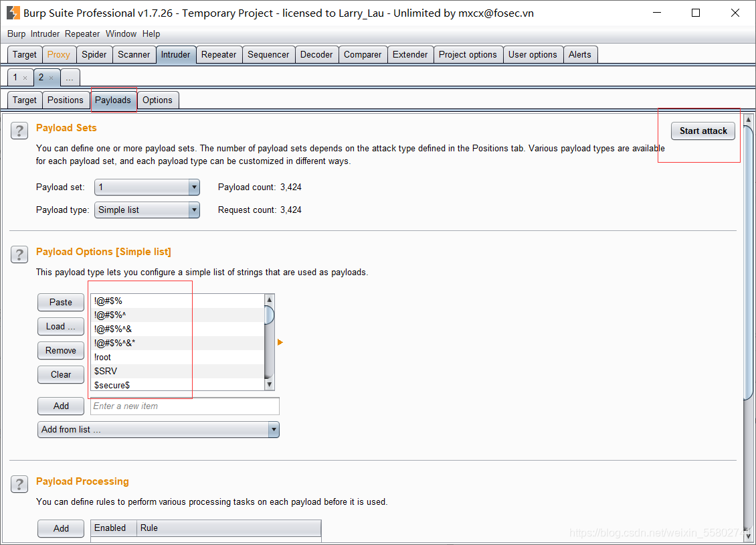This screenshot has width=756, height=545.
Task: Expand the Add from list dropdown
Action: pyautogui.click(x=159, y=429)
